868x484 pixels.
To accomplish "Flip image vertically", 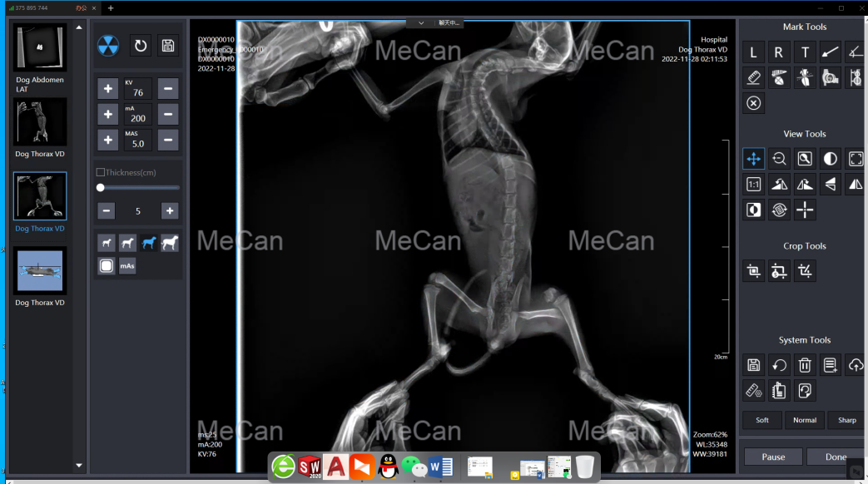I will point(831,185).
